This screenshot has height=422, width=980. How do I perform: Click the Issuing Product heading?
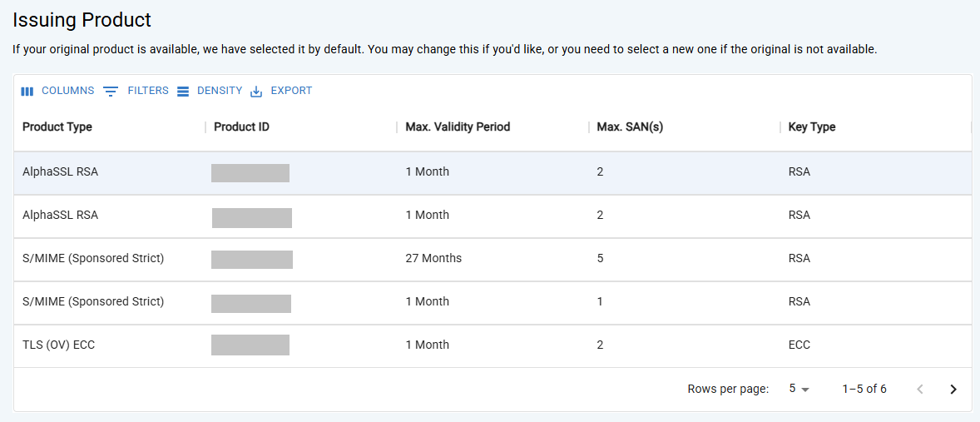82,20
